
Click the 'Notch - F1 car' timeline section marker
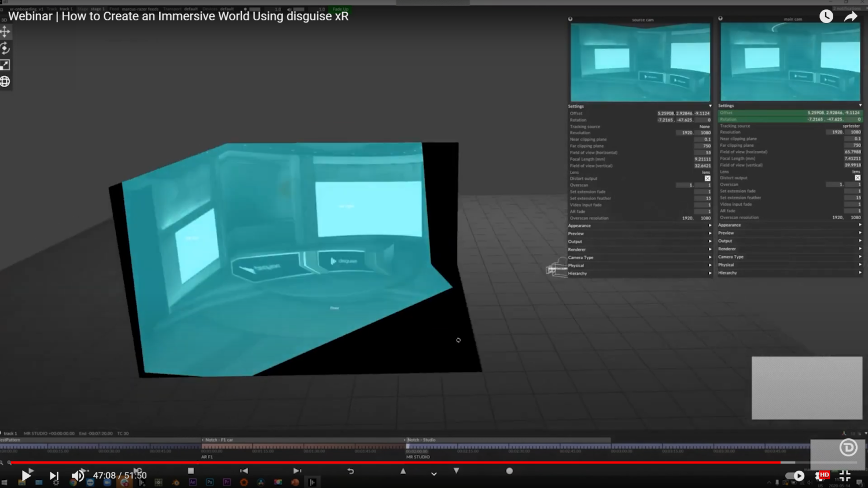[219, 440]
